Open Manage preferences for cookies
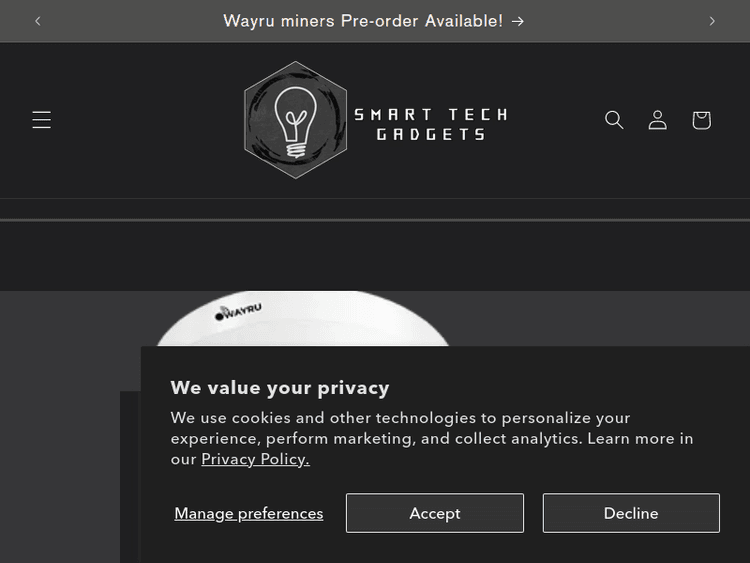This screenshot has width=750, height=563. (249, 513)
